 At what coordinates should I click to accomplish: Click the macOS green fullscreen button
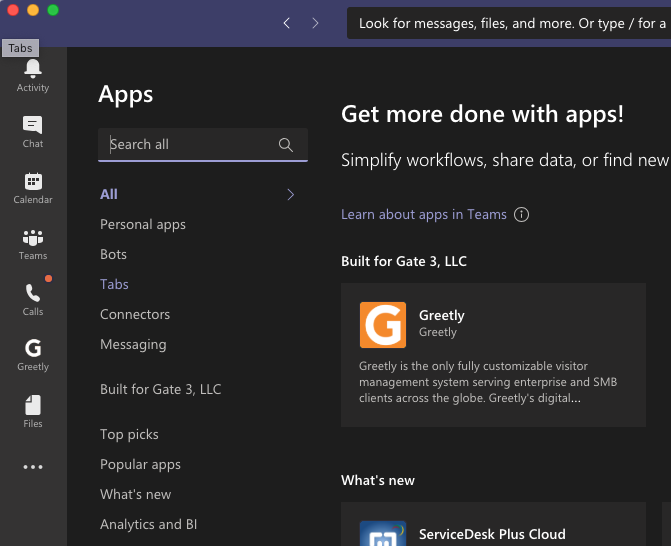click(53, 10)
